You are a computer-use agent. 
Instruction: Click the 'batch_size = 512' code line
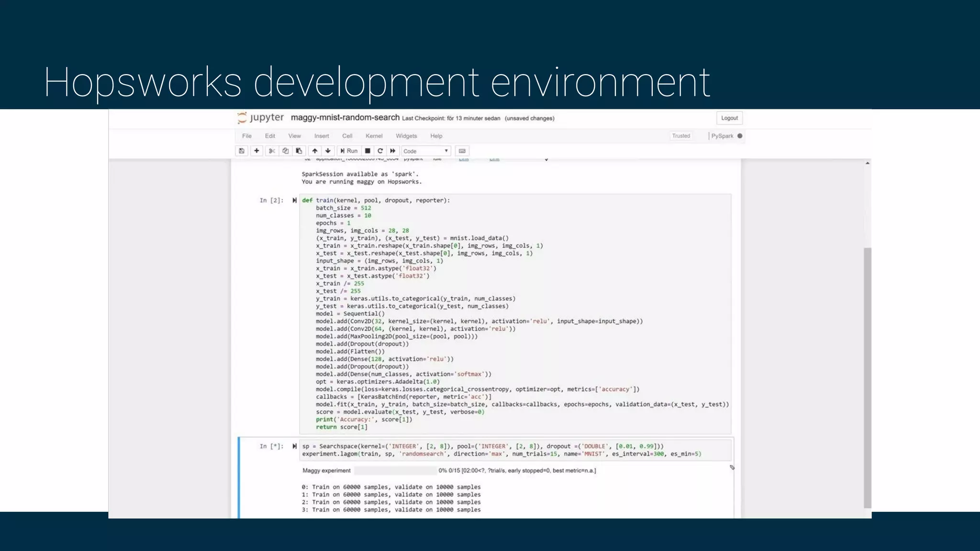(343, 208)
